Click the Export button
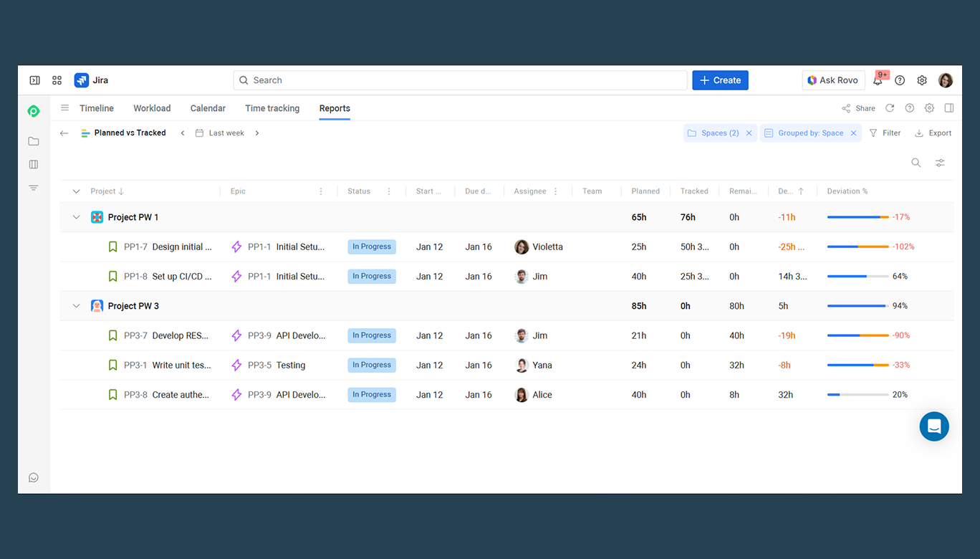The width and height of the screenshot is (980, 559). coord(933,133)
